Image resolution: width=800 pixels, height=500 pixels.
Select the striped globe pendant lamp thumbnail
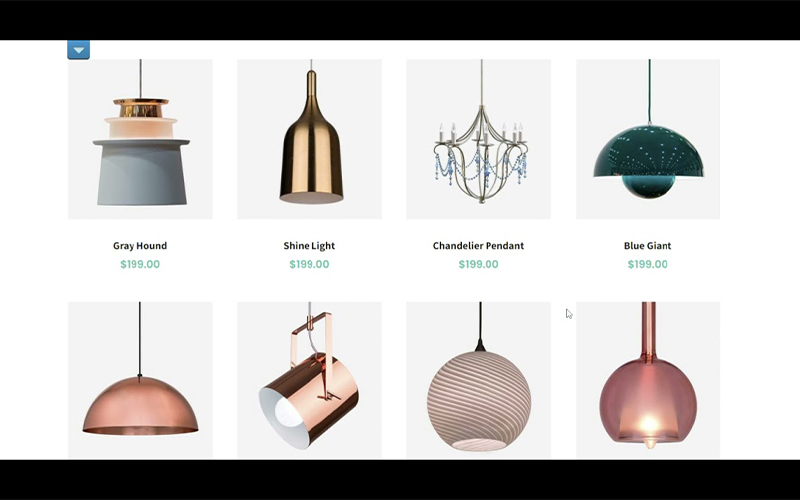(x=479, y=380)
